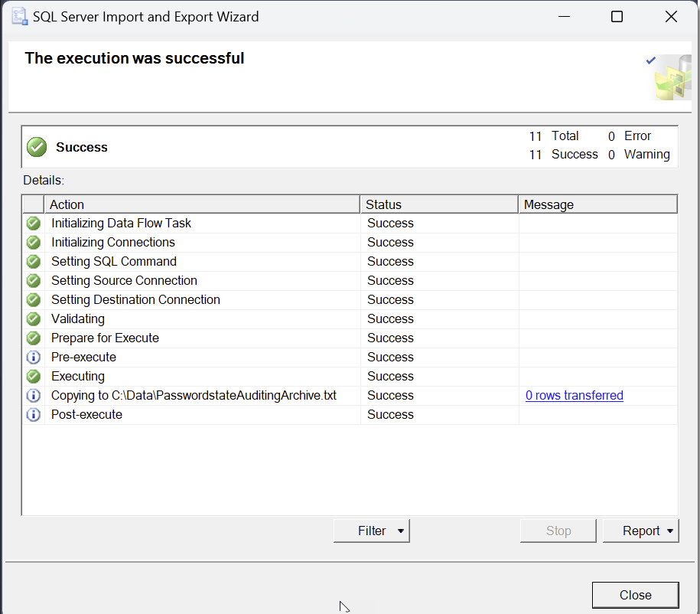Click the Success status cell of Post-execute
The height and width of the screenshot is (614, 700).
tap(439, 415)
